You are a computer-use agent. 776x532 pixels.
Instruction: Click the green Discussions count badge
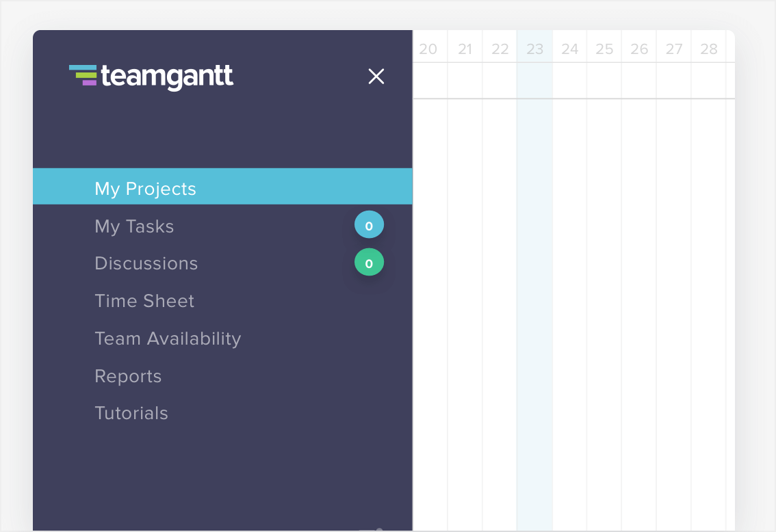(x=369, y=262)
